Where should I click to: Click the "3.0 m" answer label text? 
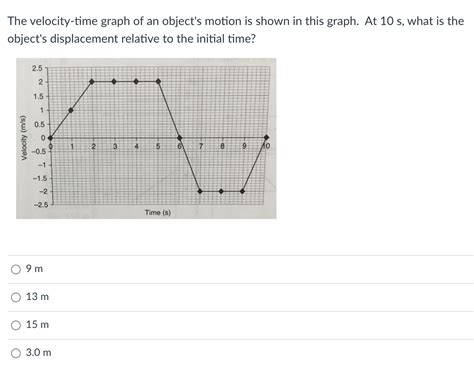click(39, 352)
